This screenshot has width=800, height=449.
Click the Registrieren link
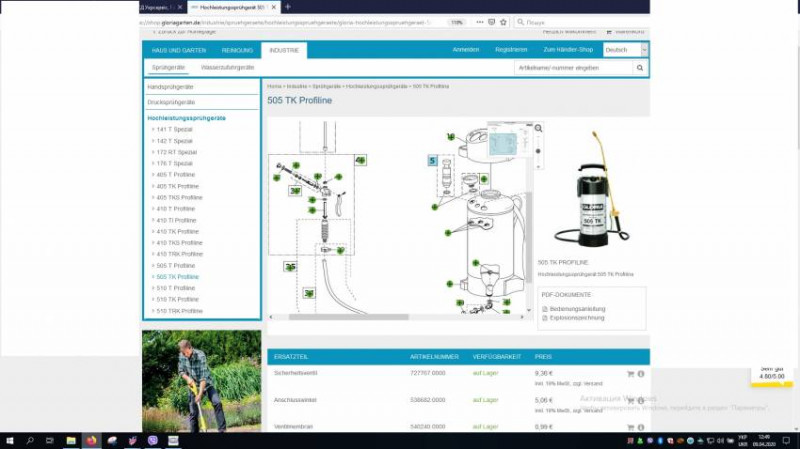tap(511, 49)
